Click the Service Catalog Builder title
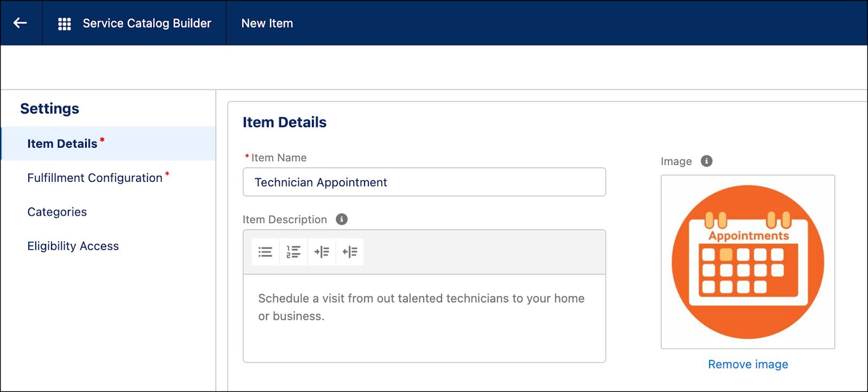 click(x=147, y=23)
